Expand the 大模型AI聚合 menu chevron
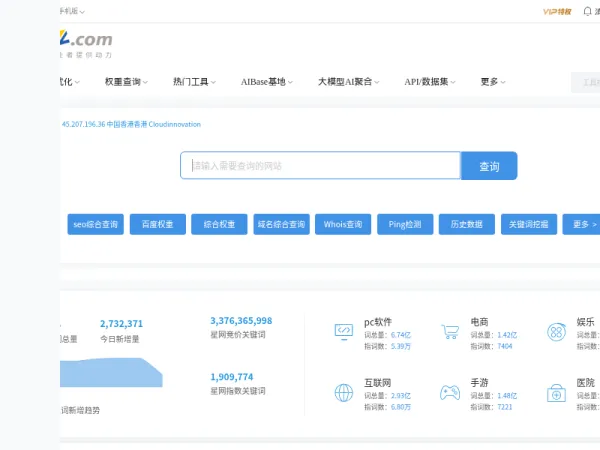The width and height of the screenshot is (600, 450). 377,82
